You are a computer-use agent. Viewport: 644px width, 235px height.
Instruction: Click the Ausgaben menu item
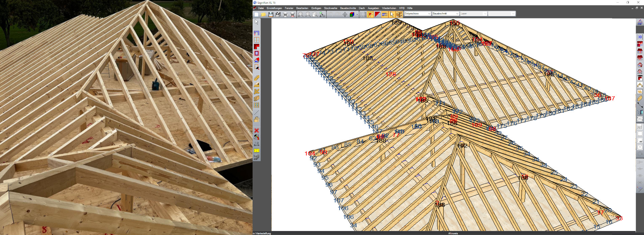[x=373, y=8]
